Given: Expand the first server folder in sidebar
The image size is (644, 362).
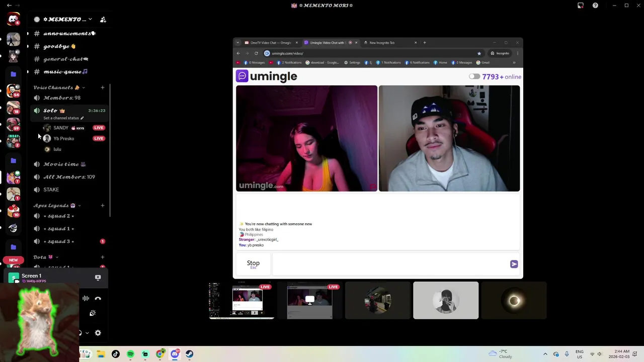Looking at the screenshot, I should point(14,74).
